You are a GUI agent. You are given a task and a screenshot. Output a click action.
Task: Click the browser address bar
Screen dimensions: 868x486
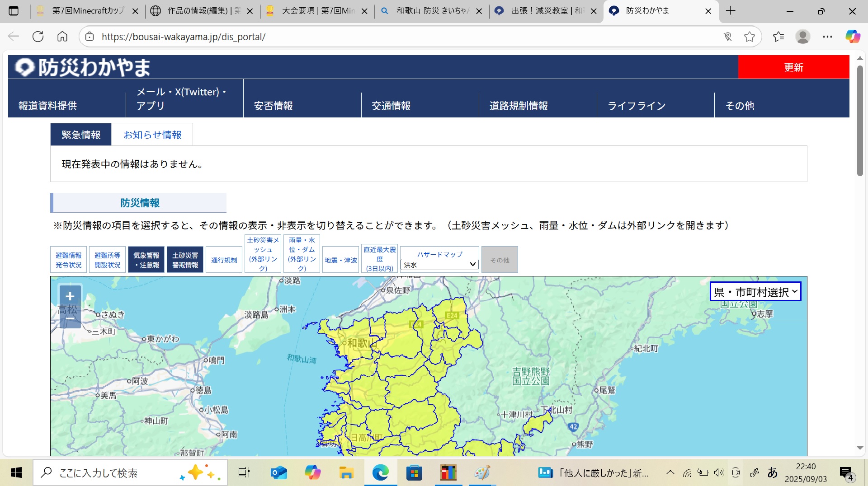click(407, 37)
